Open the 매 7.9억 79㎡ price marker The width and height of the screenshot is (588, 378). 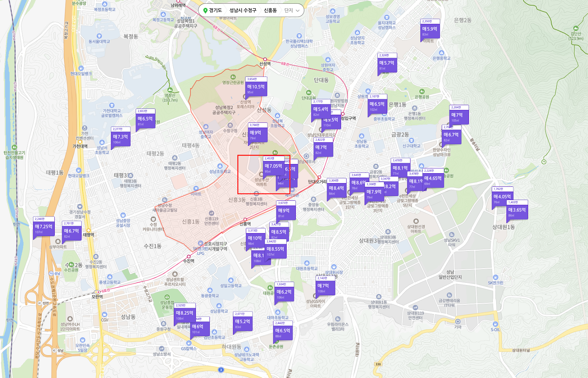point(374,192)
